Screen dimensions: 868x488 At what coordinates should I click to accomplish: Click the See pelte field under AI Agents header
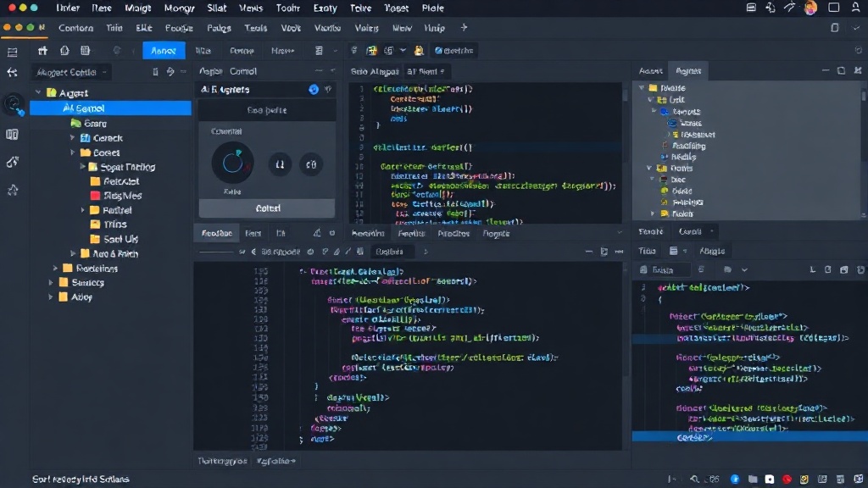pyautogui.click(x=267, y=110)
